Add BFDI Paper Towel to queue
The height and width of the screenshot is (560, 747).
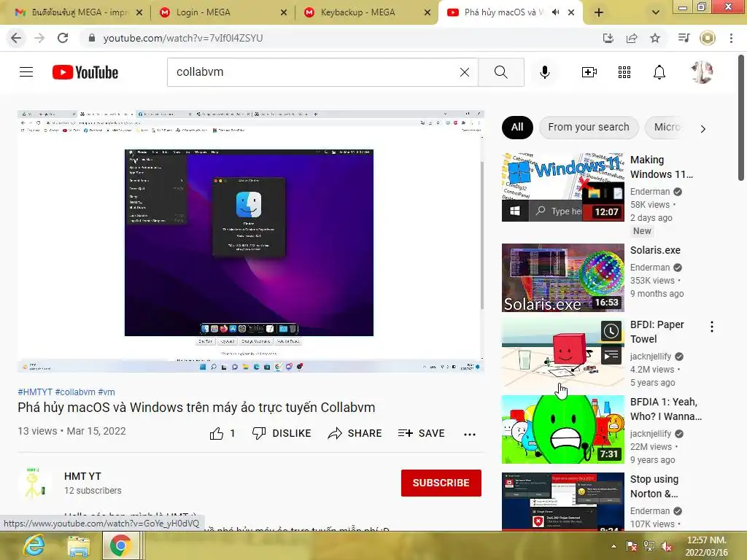[x=611, y=355]
